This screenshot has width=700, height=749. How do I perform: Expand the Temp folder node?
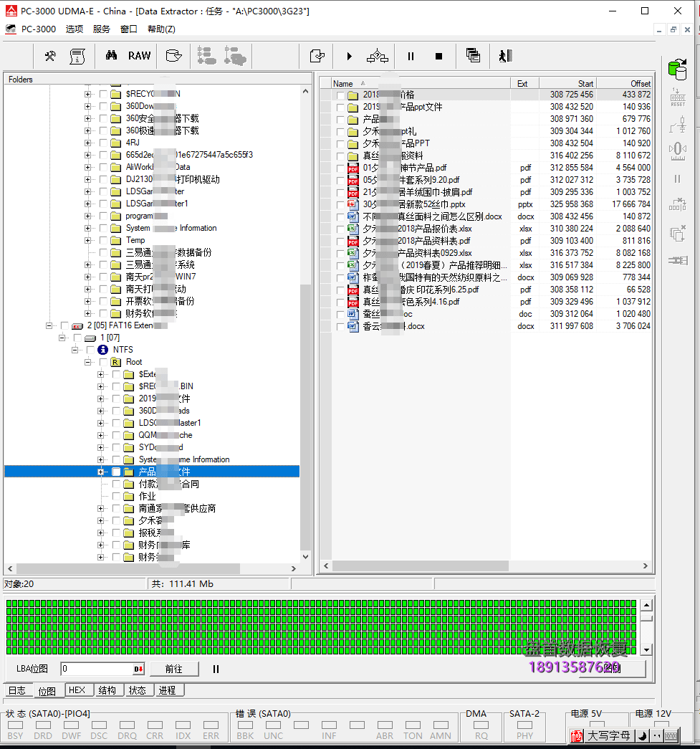(88, 240)
